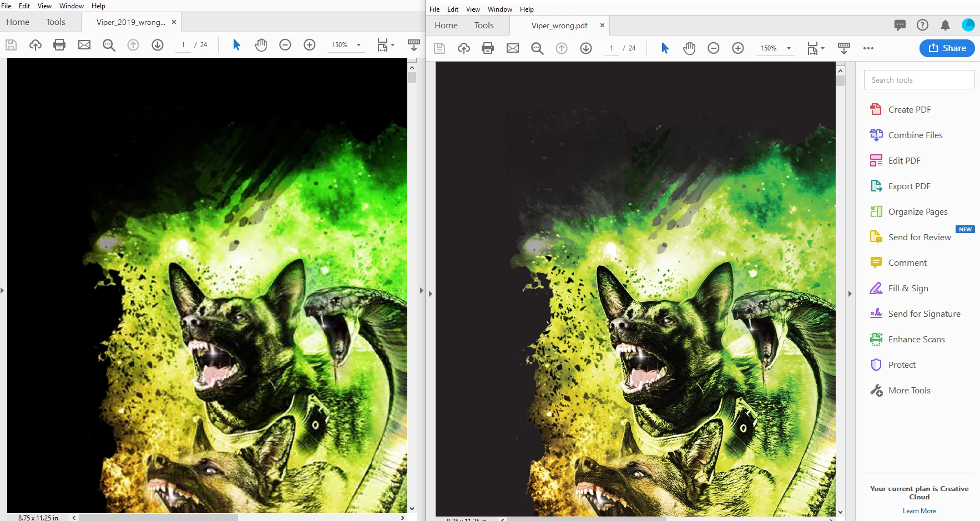Screen dimensions: 980x521
Task: Expand left navigation pane in right window
Action: click(430, 294)
